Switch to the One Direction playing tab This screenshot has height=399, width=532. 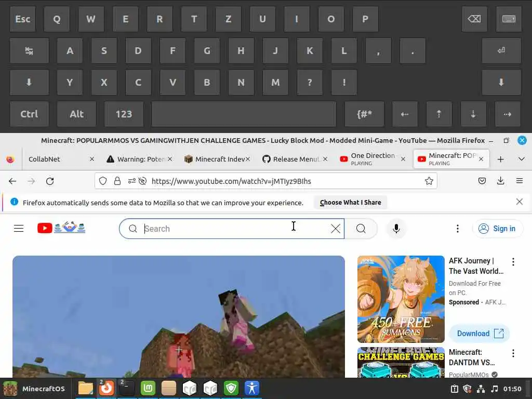[373, 159]
